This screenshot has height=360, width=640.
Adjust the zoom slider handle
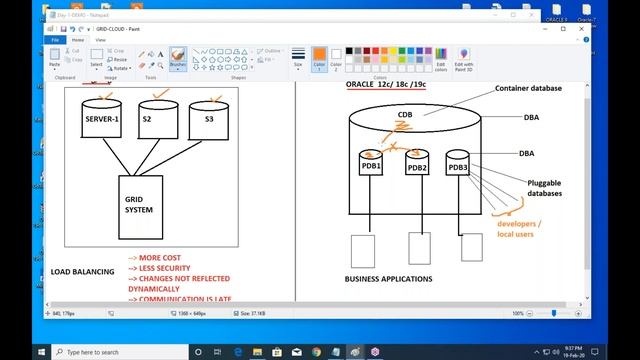pyautogui.click(x=554, y=313)
